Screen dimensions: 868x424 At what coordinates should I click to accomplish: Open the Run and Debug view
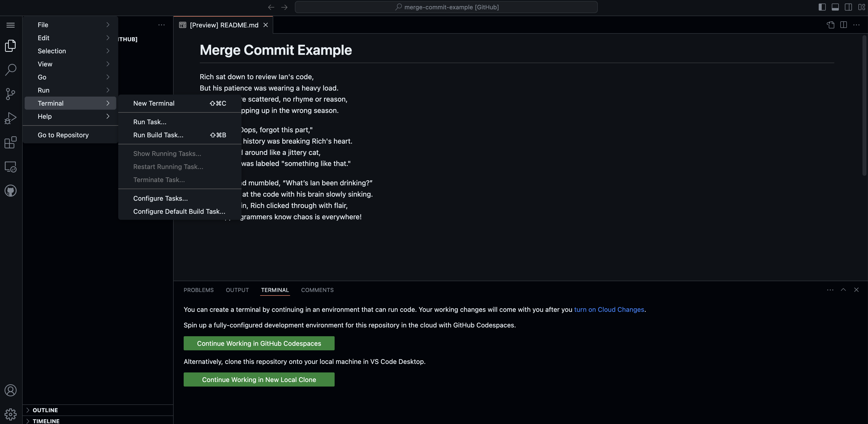(x=11, y=118)
